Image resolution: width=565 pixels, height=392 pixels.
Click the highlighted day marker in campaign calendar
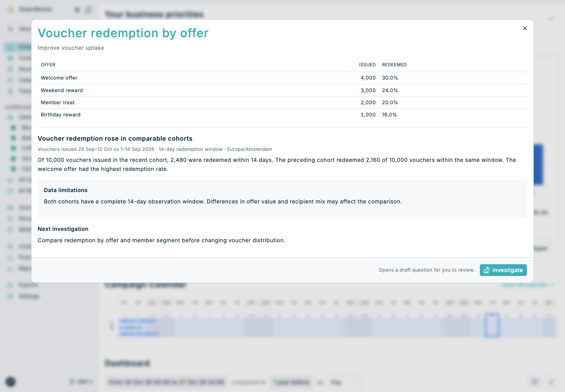pyautogui.click(x=492, y=325)
